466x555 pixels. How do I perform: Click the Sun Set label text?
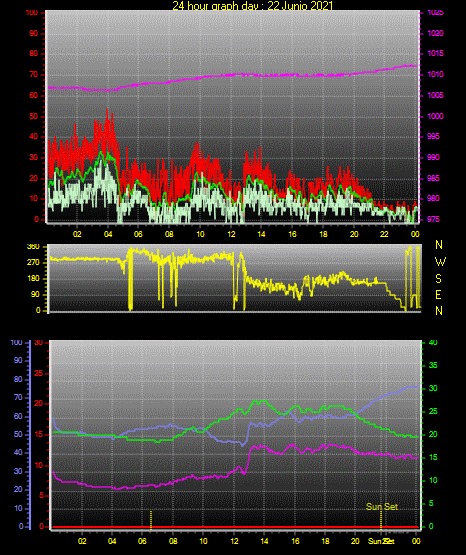pos(382,507)
